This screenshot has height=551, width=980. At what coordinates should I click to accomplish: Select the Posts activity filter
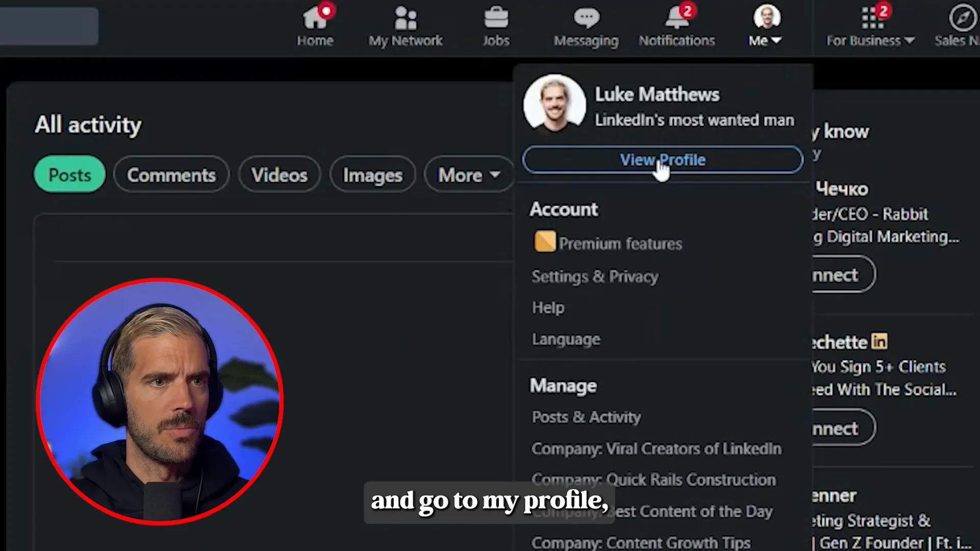(x=69, y=174)
